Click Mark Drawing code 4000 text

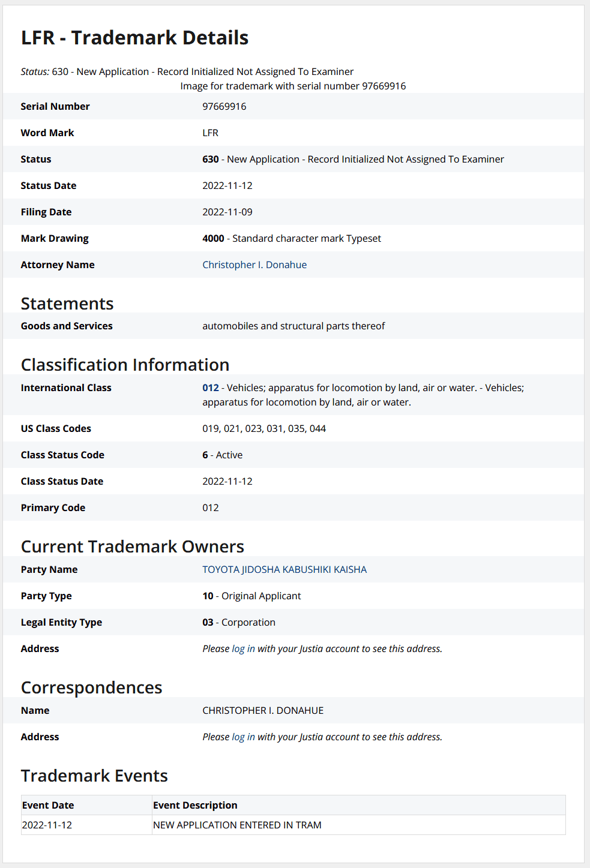(213, 238)
